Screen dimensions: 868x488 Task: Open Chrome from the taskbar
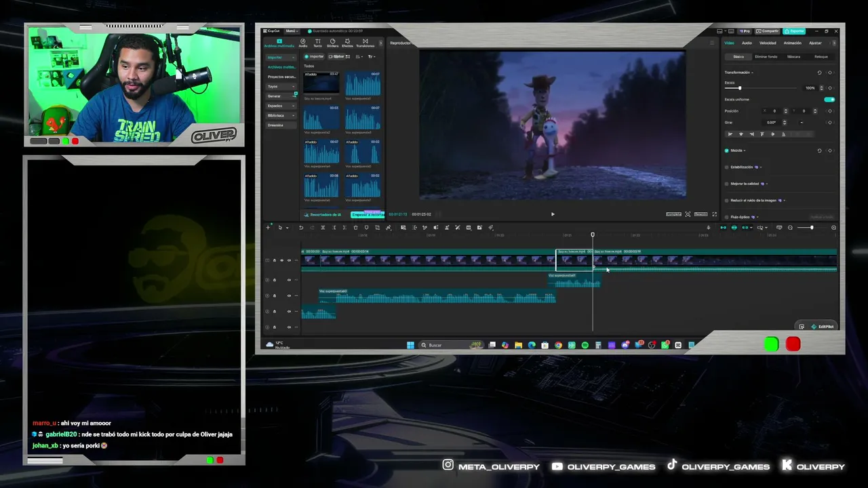tap(558, 345)
